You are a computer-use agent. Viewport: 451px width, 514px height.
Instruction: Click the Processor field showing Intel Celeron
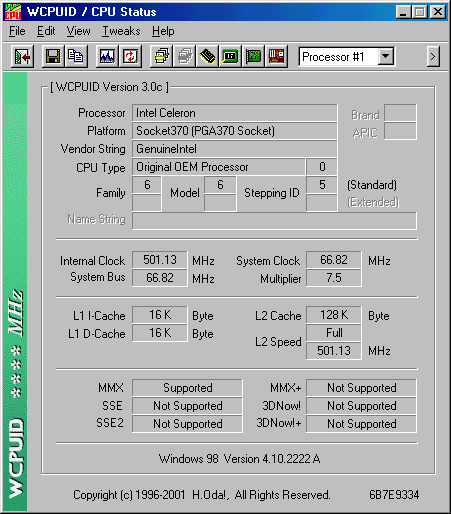click(235, 113)
